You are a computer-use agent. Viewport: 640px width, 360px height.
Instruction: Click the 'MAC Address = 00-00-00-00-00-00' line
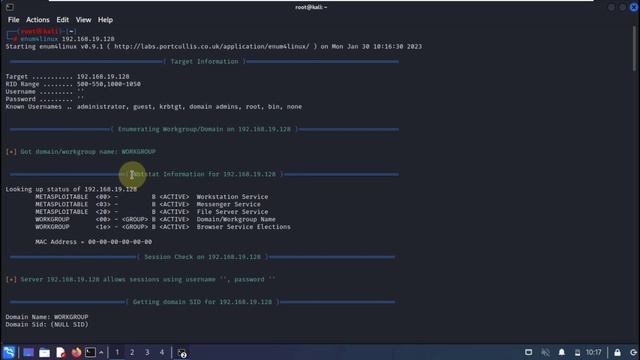click(93, 242)
